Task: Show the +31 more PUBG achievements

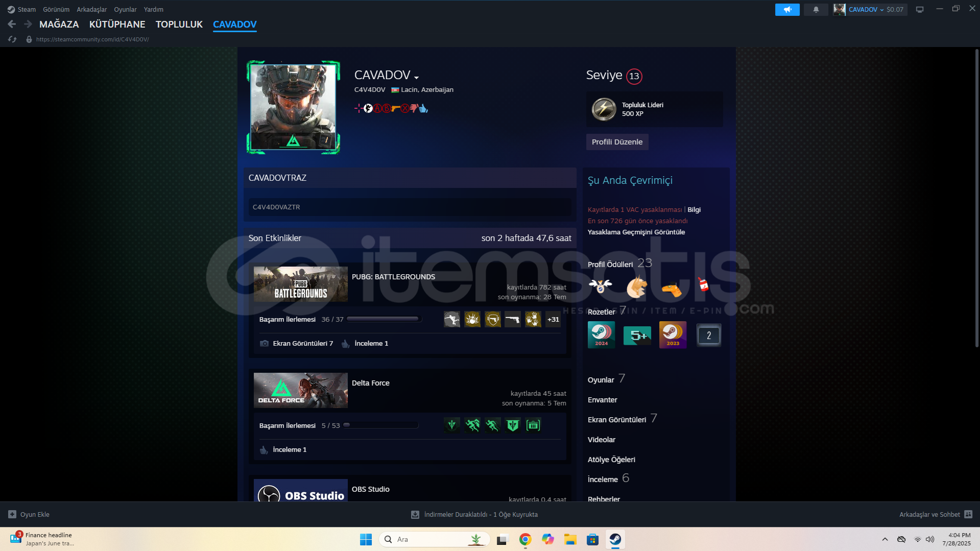Action: [x=553, y=319]
